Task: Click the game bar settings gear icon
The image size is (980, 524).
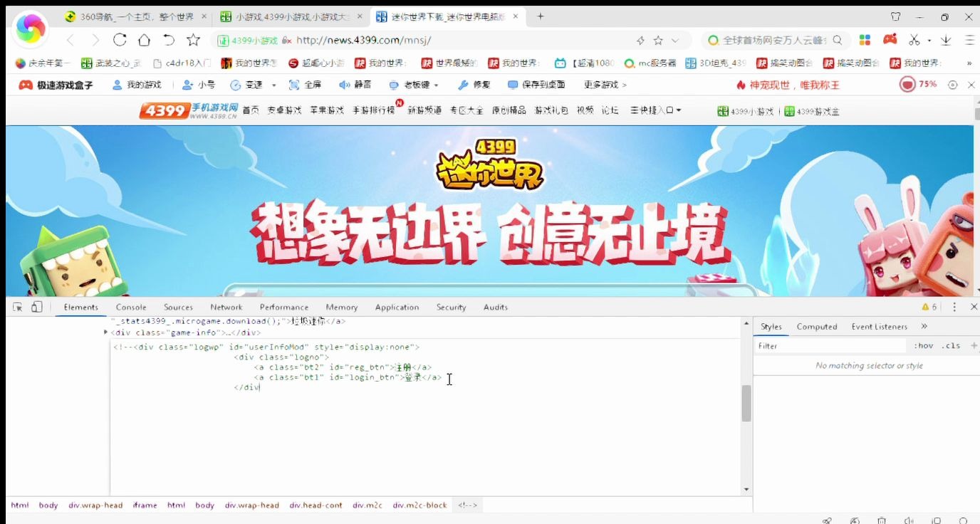Action: (x=952, y=85)
